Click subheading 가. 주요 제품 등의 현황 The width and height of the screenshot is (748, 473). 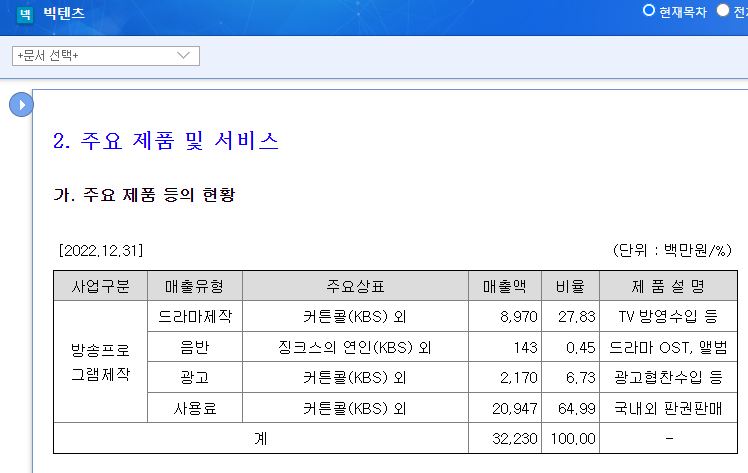[x=144, y=195]
